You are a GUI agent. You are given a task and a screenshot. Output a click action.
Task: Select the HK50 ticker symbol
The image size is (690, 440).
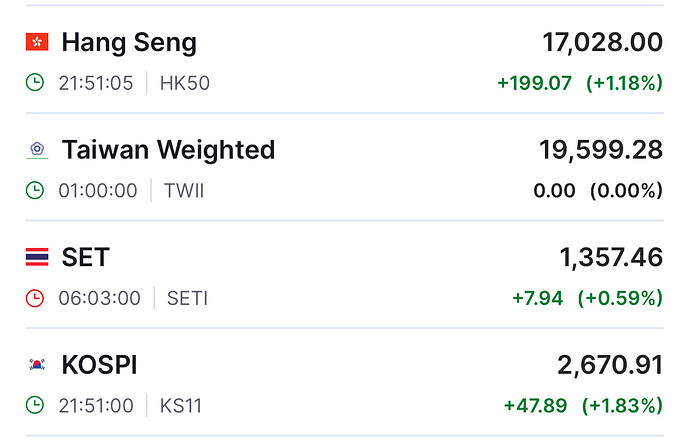point(185,83)
